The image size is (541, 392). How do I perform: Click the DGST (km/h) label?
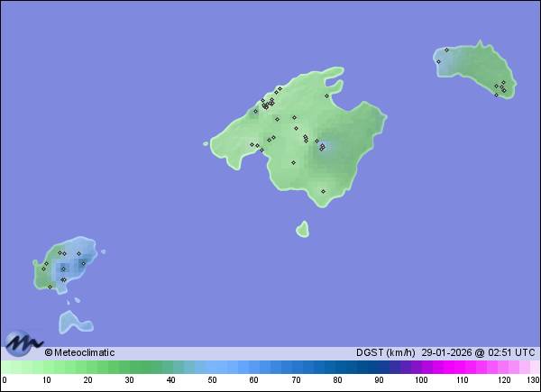coord(385,352)
